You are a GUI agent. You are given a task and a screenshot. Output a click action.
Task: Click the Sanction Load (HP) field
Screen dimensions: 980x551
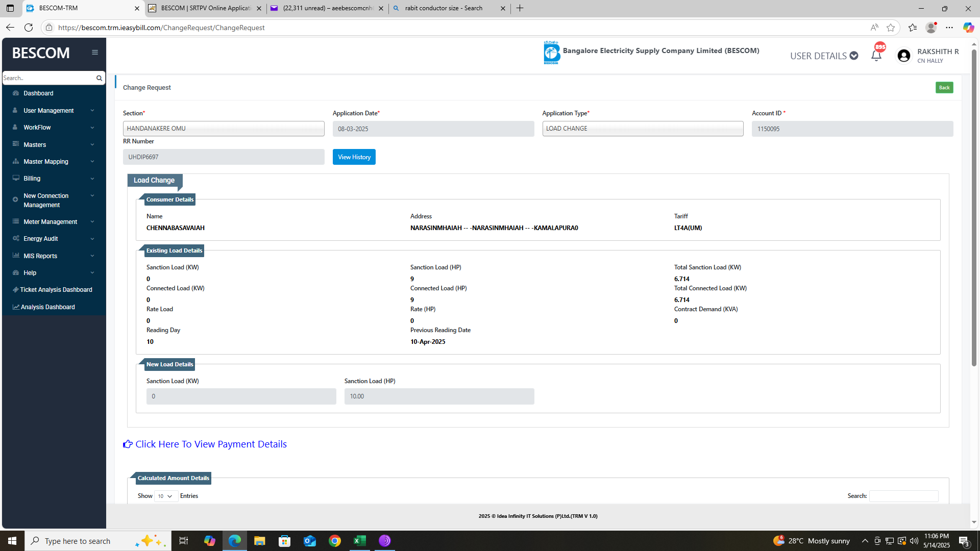click(439, 396)
